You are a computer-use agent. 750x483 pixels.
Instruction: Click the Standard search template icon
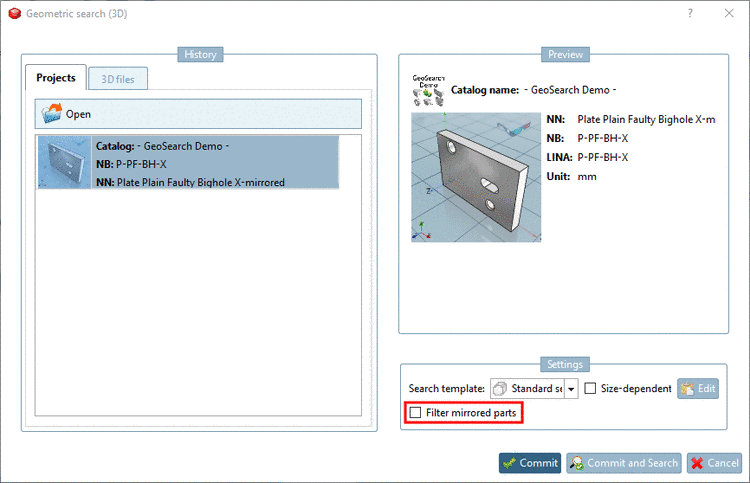tap(500, 388)
